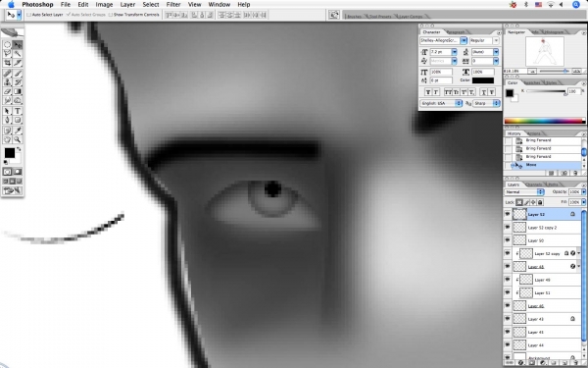The image size is (588, 368).
Task: Open the leading (Auto) dropdown
Action: tap(496, 52)
